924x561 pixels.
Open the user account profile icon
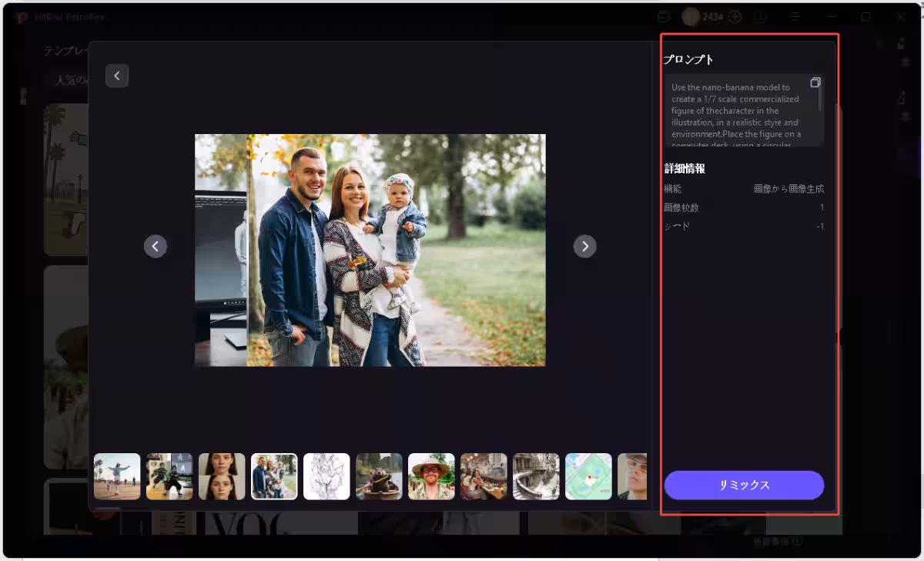760,16
